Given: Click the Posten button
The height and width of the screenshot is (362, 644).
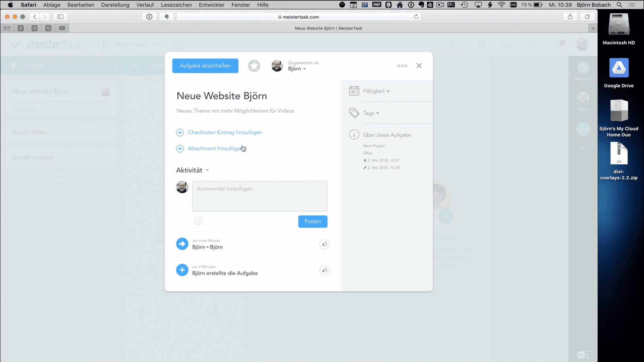Looking at the screenshot, I should (x=312, y=221).
